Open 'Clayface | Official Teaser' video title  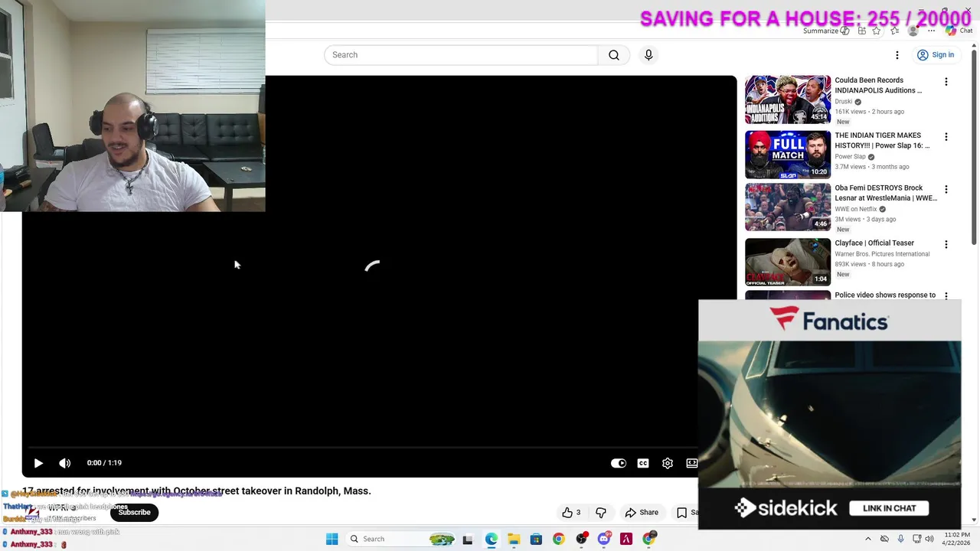click(x=874, y=243)
